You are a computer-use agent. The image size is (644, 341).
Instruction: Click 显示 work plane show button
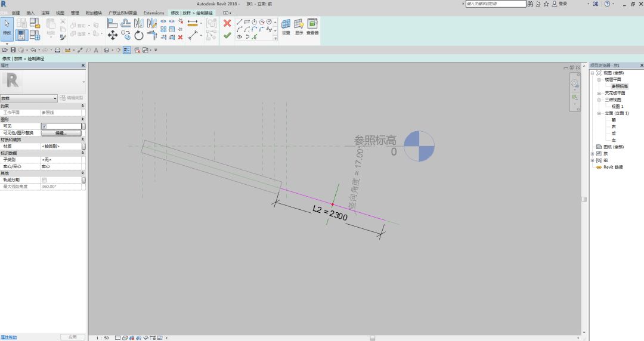point(299,27)
